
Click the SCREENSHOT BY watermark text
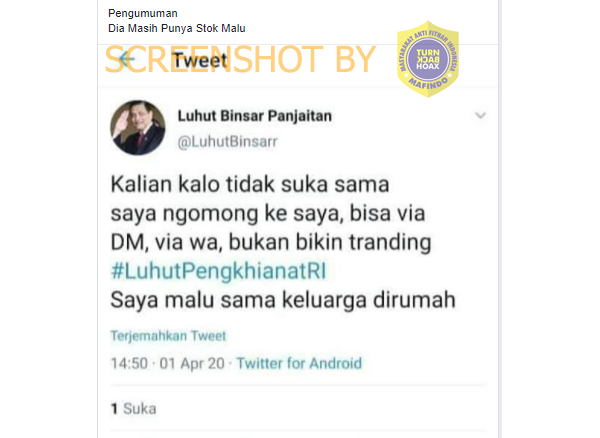tap(240, 59)
